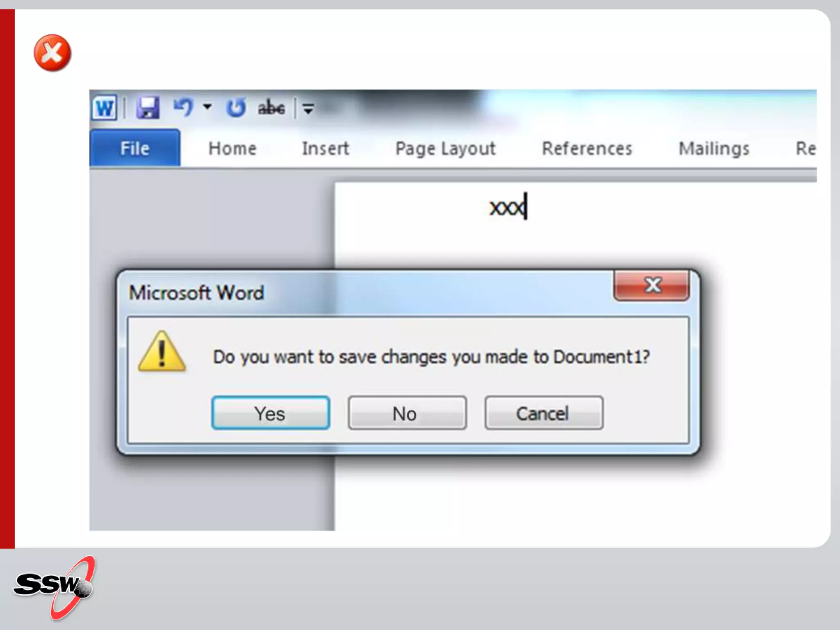
Task: Open Customize Quick Access Toolbar dropdown
Action: coord(308,109)
